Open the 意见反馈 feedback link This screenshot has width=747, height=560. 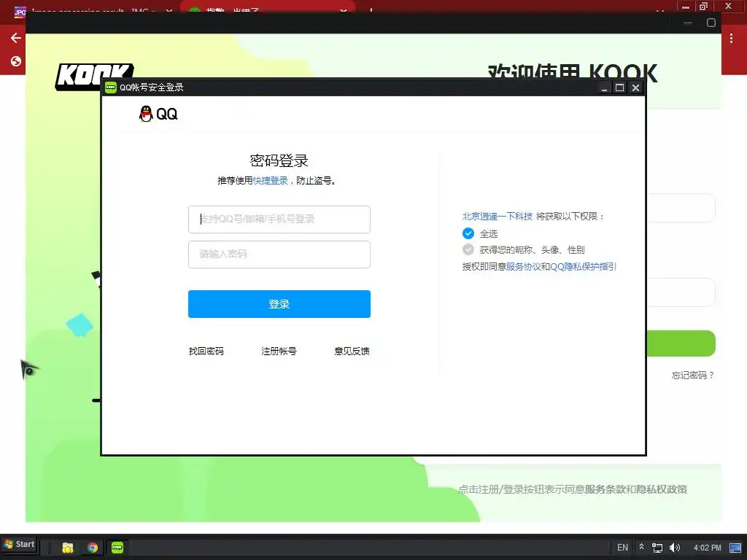coord(352,351)
